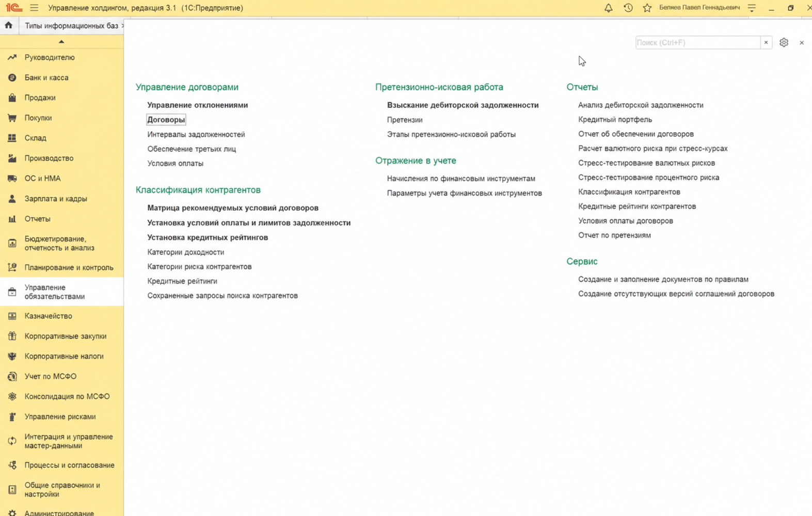Click the Банк и касса icon
The height and width of the screenshot is (516, 812).
[x=12, y=77]
